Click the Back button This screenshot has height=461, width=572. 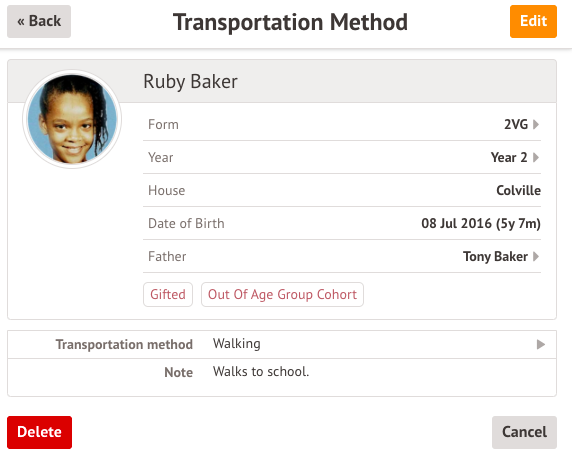[x=39, y=21]
